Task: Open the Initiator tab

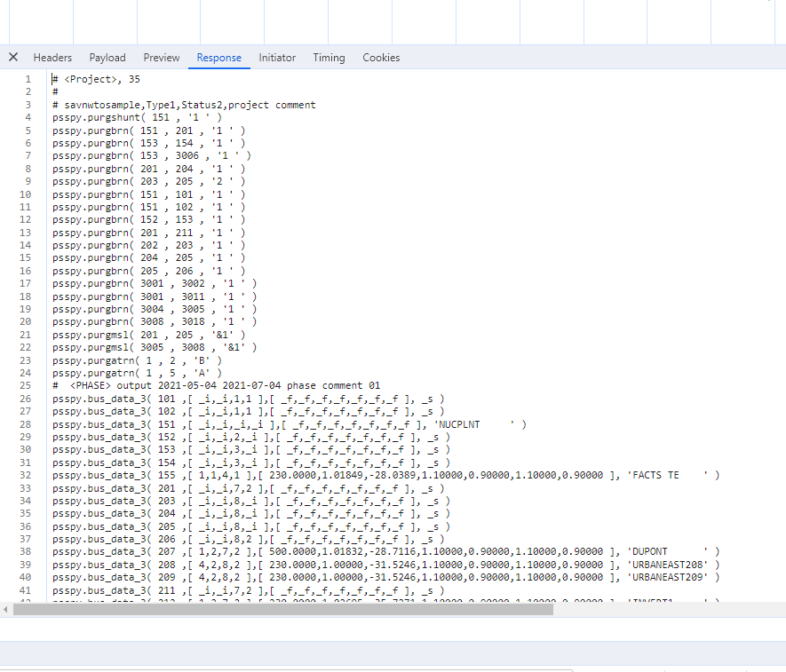Action: (277, 58)
